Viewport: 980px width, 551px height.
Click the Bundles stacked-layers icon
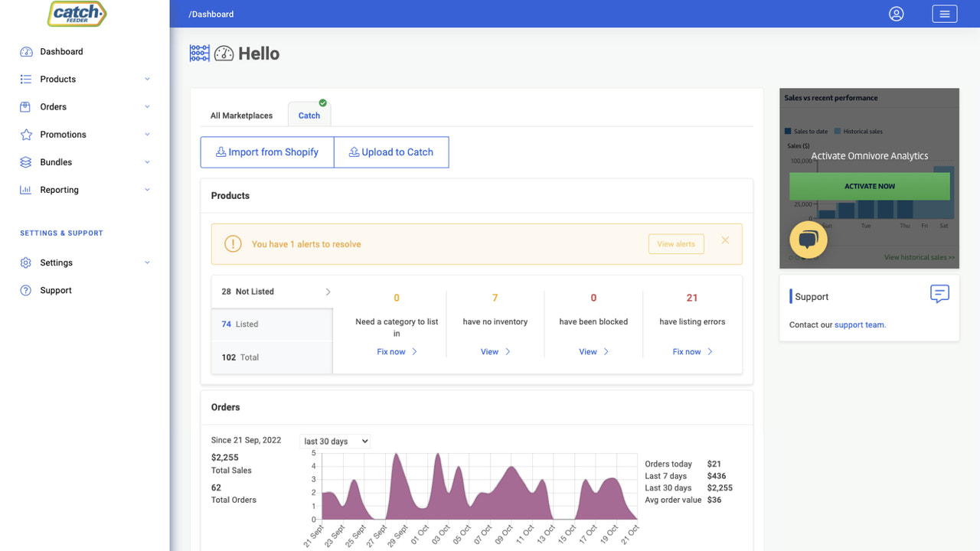click(x=25, y=161)
